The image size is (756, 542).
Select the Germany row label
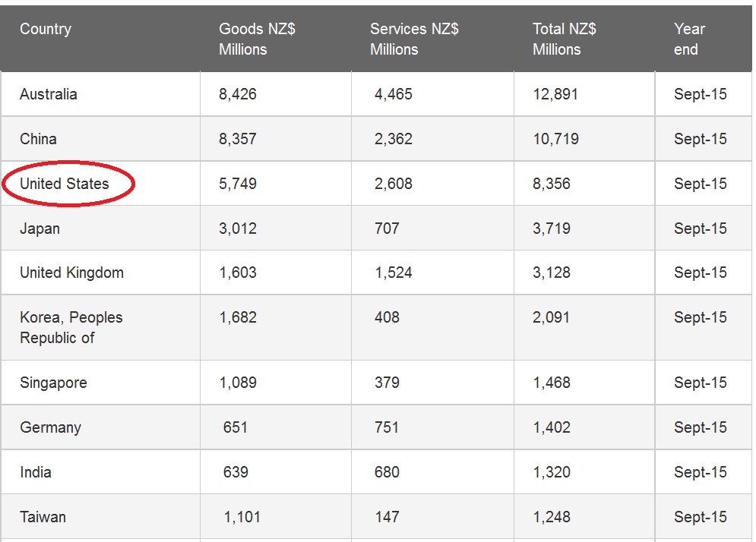pyautogui.click(x=50, y=427)
